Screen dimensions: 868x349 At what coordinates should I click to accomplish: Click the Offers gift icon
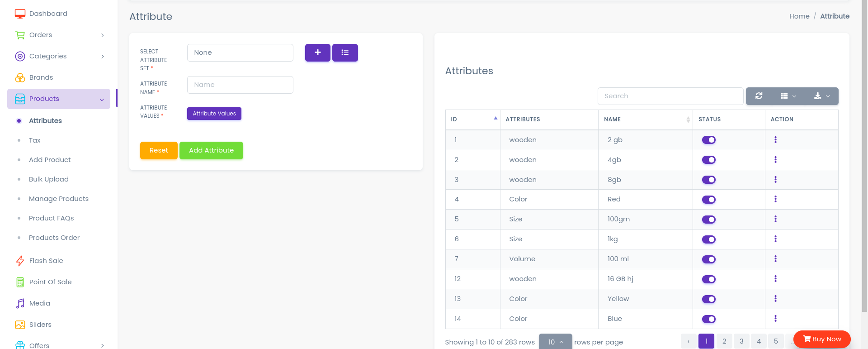tap(20, 345)
